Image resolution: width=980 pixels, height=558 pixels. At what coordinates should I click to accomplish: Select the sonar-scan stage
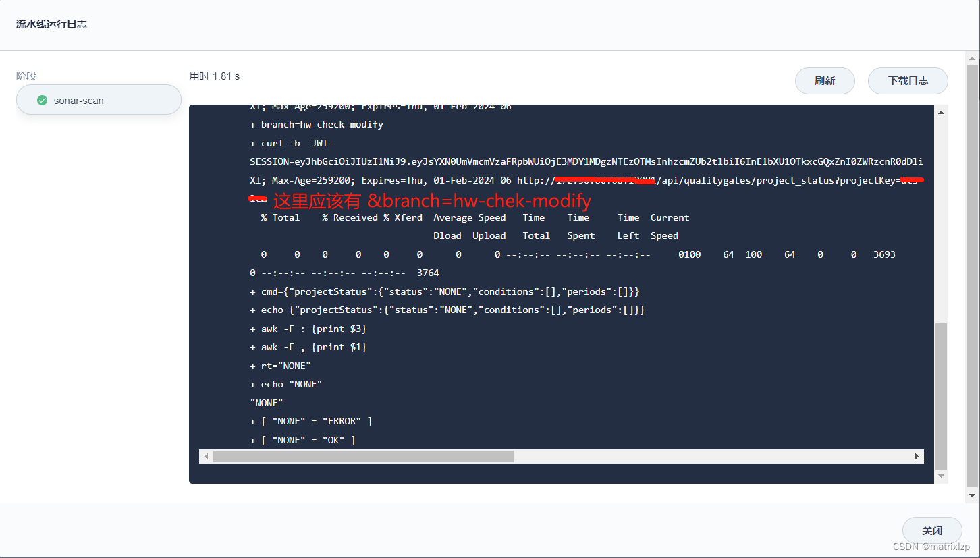click(x=99, y=100)
